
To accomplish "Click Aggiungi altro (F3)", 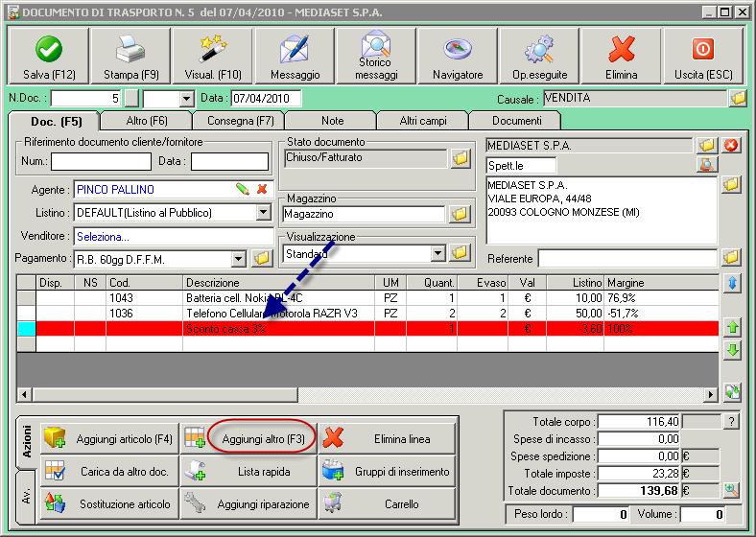I will [248, 438].
